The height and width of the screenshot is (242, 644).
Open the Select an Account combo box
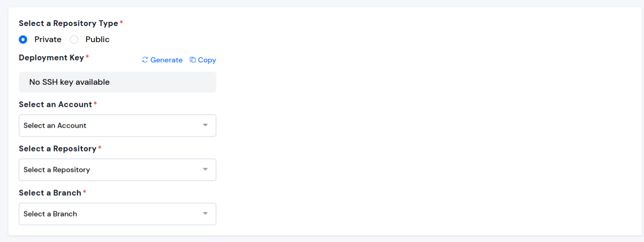[x=117, y=125]
